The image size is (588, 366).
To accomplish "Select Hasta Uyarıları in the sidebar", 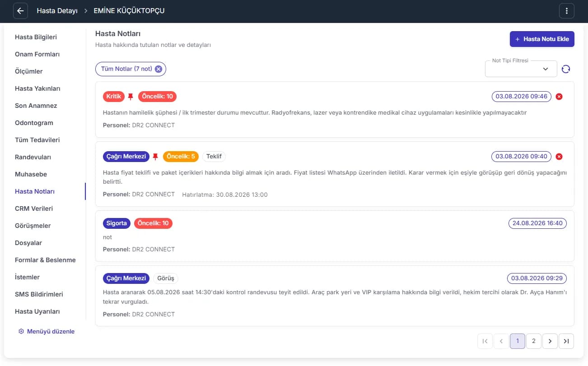I will [37, 311].
